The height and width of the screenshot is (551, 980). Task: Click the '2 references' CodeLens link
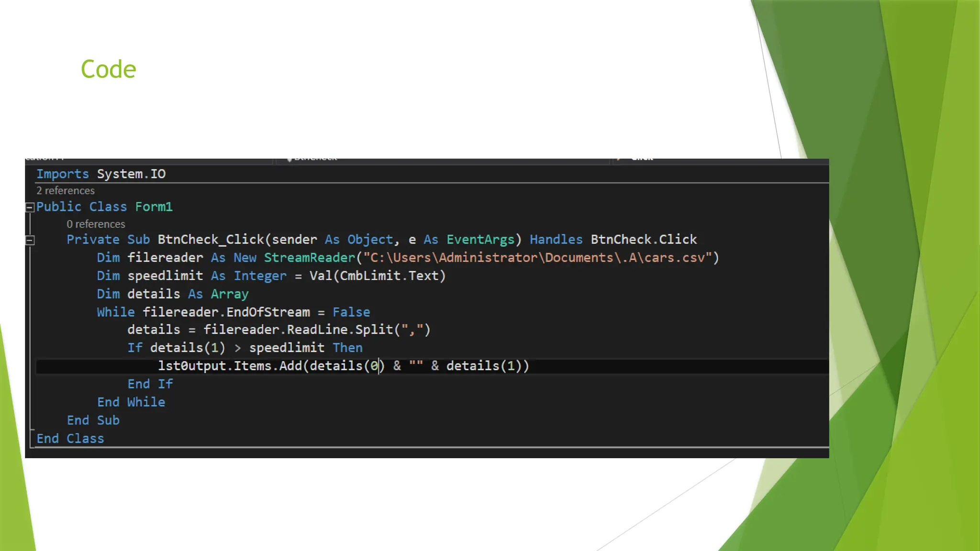pos(66,191)
